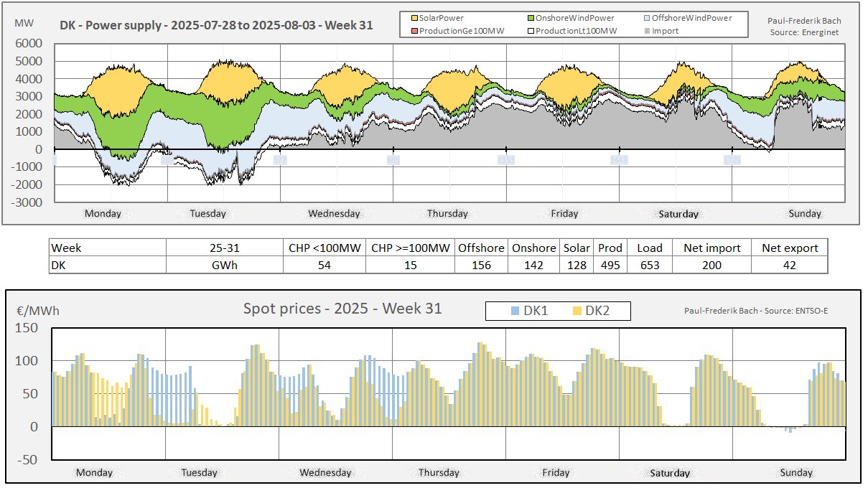Click the OnshoreWindPower green legend swatch
The width and height of the screenshot is (868, 488).
pyautogui.click(x=532, y=17)
